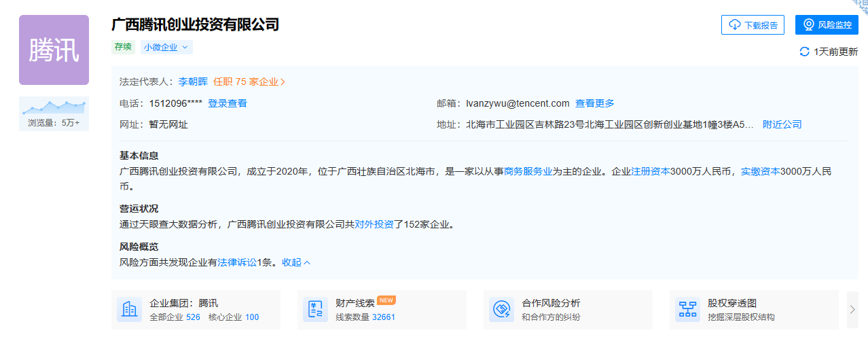Click the NEW badge on 财产线索

point(386,300)
